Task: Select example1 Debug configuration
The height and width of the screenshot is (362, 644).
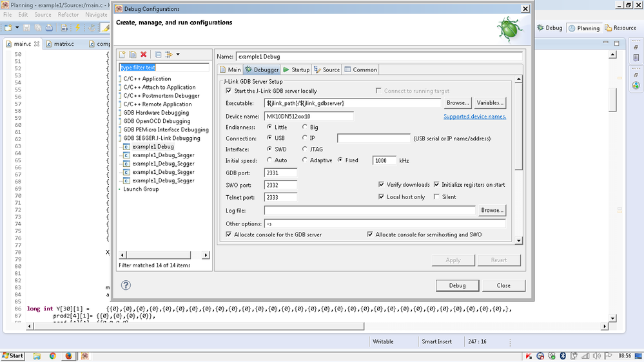Action: tap(152, 146)
